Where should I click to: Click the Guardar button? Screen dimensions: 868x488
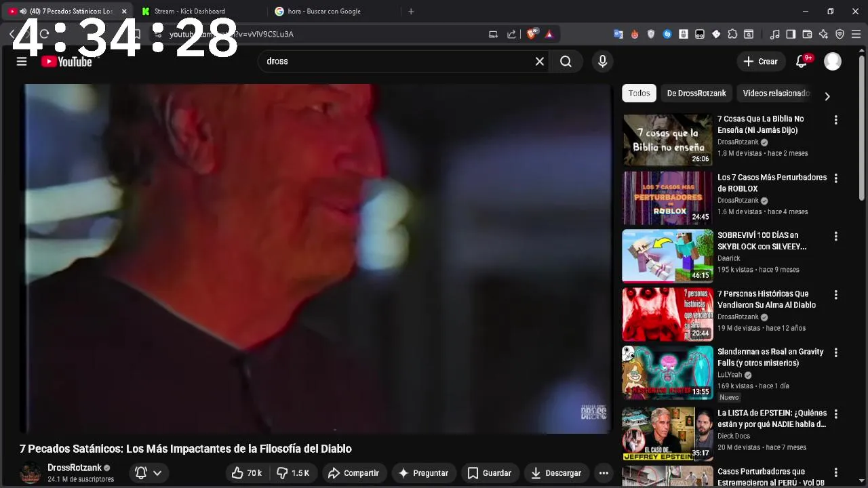pos(490,473)
